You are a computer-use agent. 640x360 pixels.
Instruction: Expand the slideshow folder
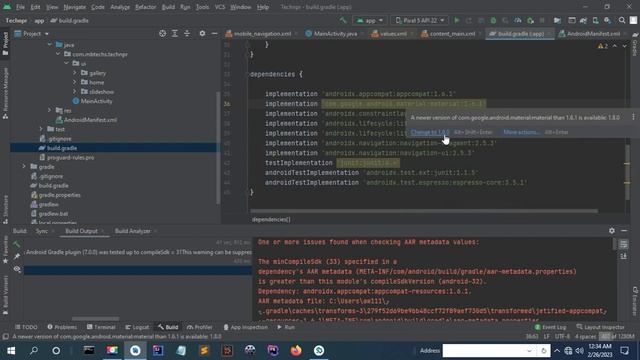click(x=75, y=91)
